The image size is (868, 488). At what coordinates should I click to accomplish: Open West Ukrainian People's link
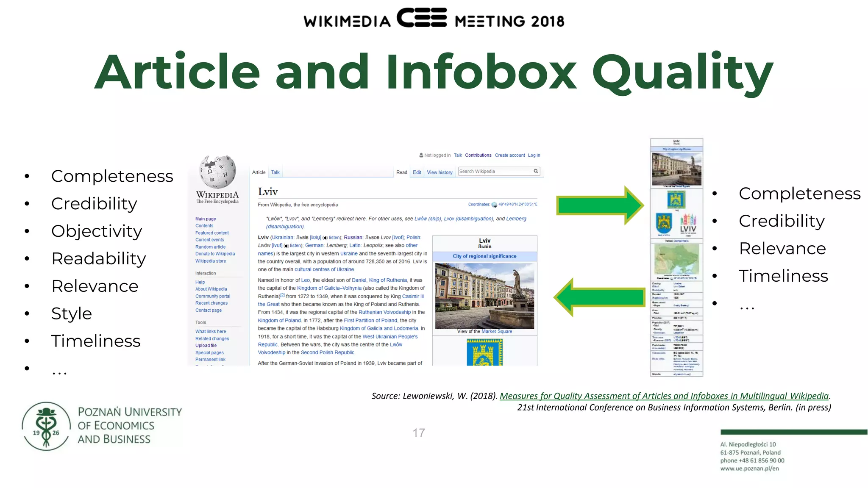click(x=390, y=336)
